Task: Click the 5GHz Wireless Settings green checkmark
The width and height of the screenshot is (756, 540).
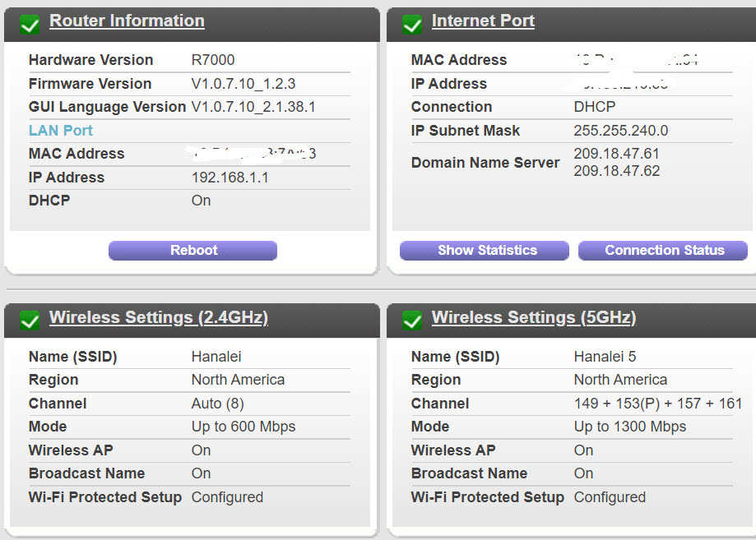Action: coord(412,321)
